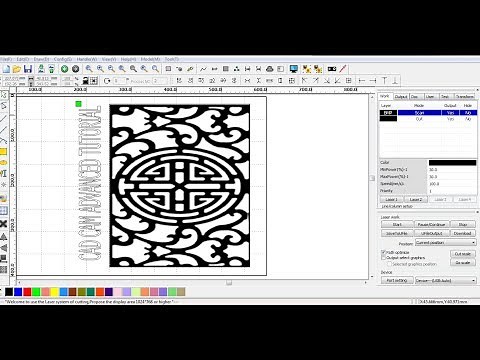Click the green round undo icon
480x360 pixels.
[x=64, y=69]
